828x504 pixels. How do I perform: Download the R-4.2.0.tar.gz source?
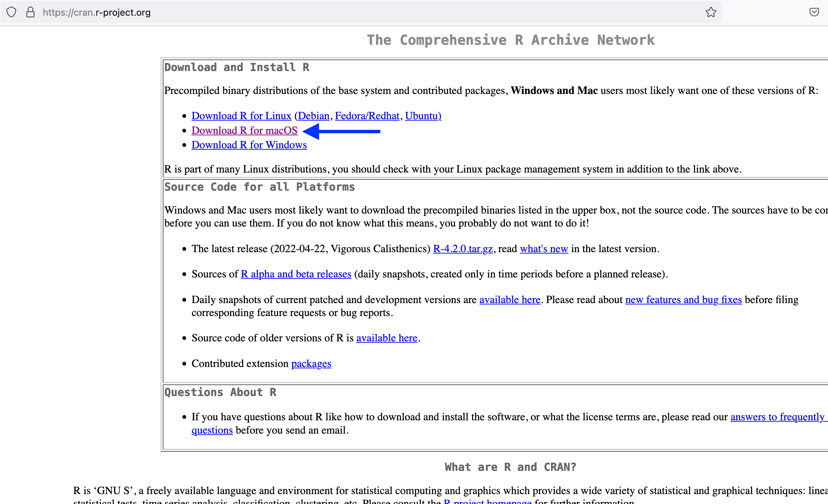[x=463, y=249]
